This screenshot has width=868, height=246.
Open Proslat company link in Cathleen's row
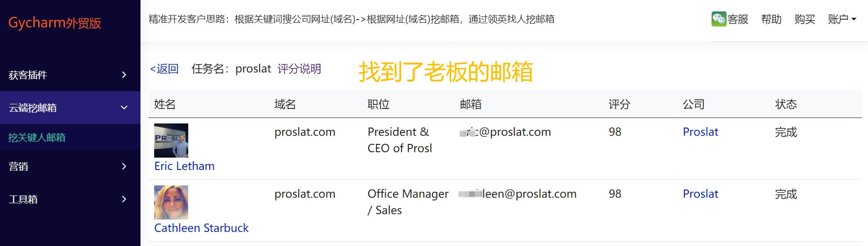pos(700,194)
